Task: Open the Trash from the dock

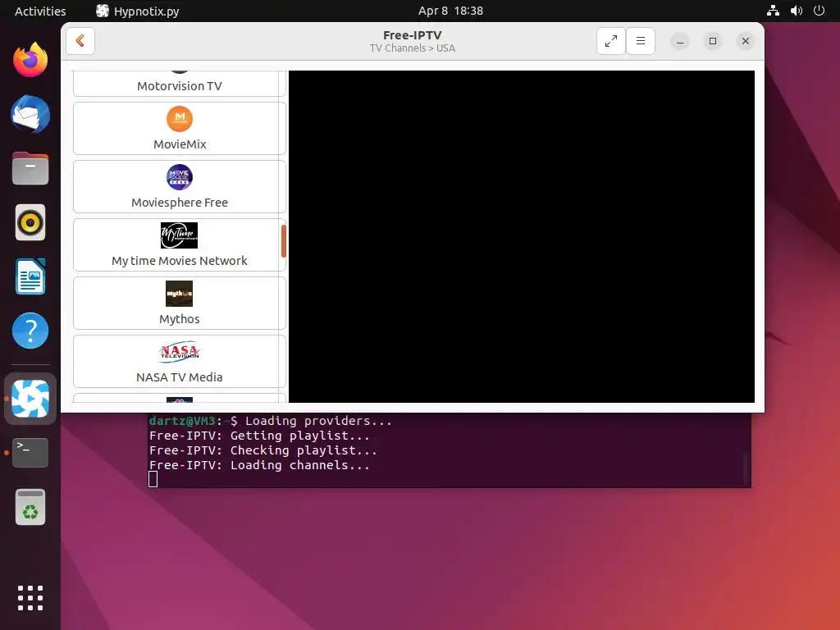Action: [x=30, y=507]
